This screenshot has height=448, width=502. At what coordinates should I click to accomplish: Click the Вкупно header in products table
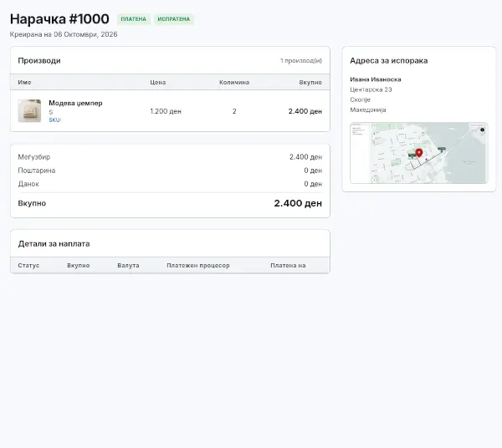(310, 82)
